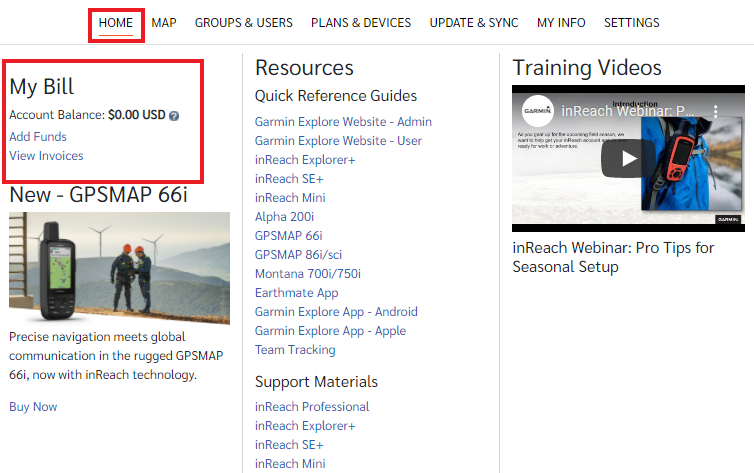Open the inReach Explorer+ quick reference guide
Image resolution: width=754 pixels, height=473 pixels.
click(305, 160)
